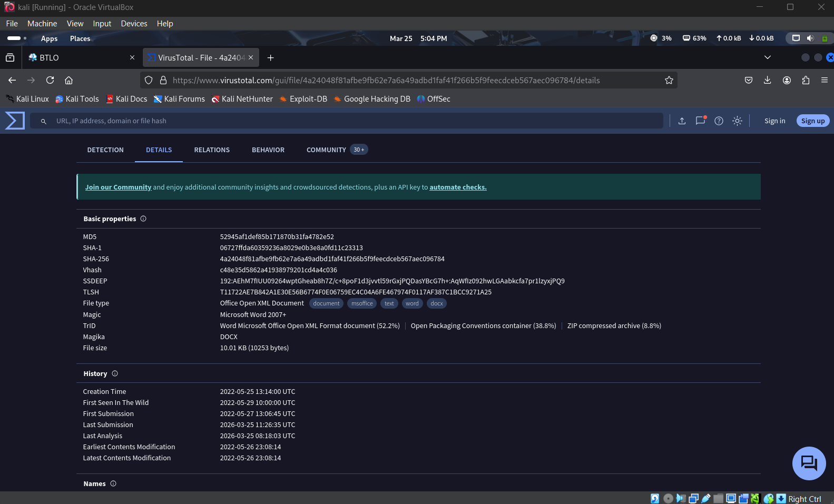
Task: Click the shield tracking protection icon
Action: click(149, 80)
